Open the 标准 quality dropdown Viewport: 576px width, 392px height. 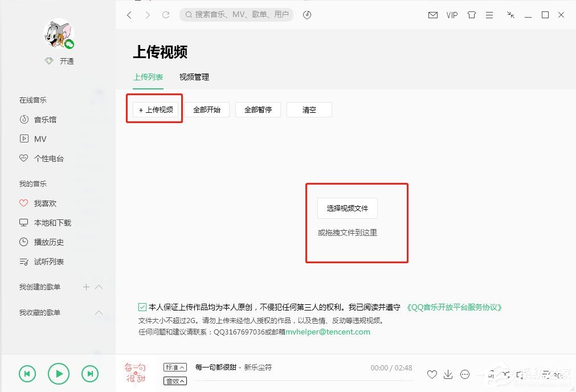point(174,367)
